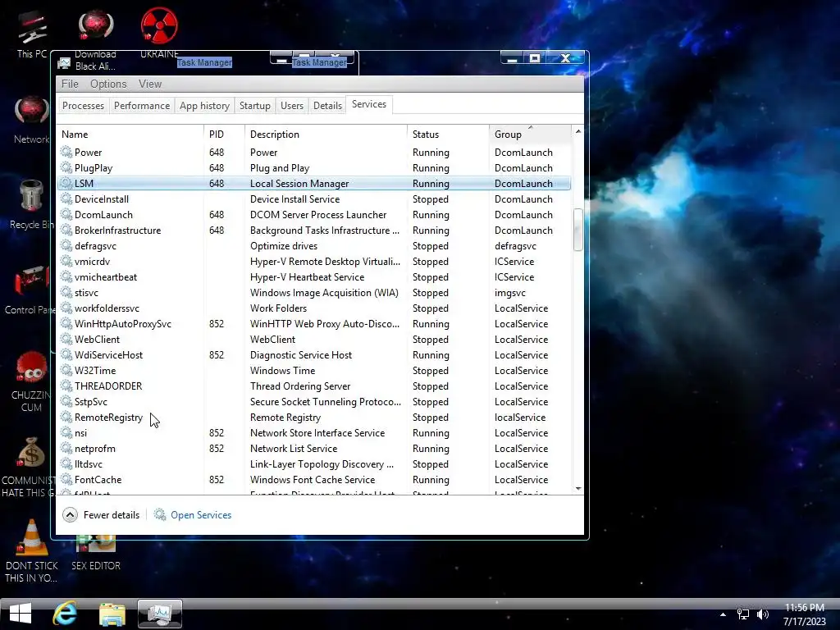The width and height of the screenshot is (840, 630).
Task: Click the Task Manager title bar icon
Action: 64,63
